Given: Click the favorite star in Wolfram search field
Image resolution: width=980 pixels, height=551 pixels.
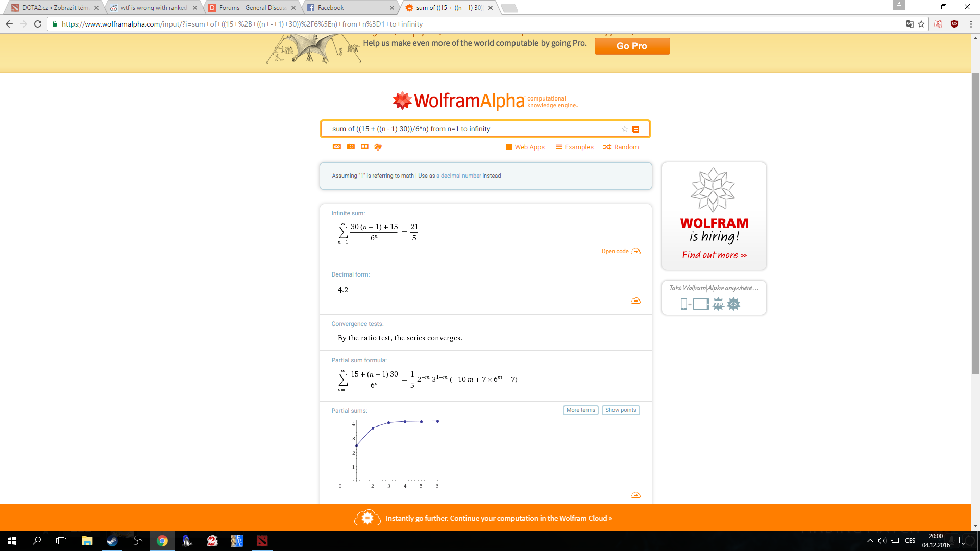Looking at the screenshot, I should coord(624,129).
